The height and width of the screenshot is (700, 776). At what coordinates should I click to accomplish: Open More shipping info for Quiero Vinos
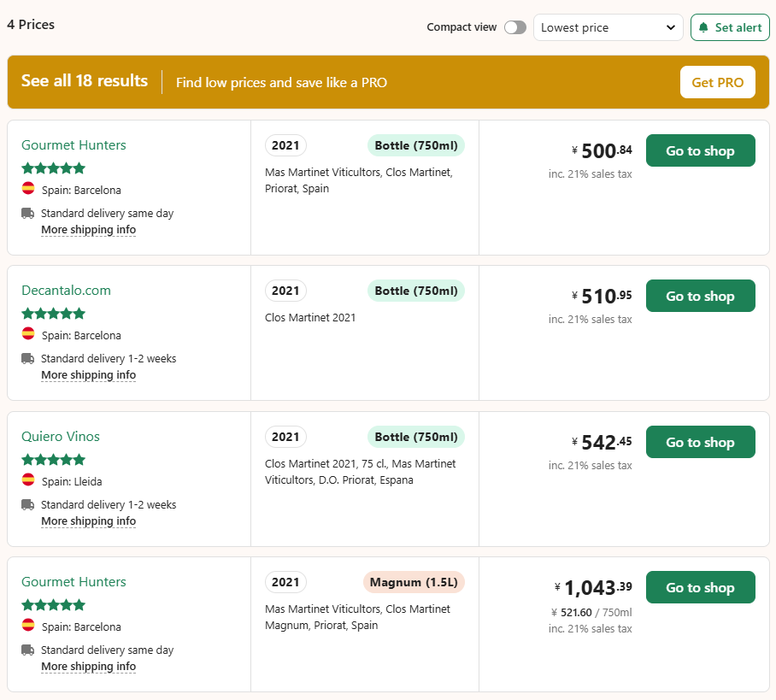coord(88,521)
